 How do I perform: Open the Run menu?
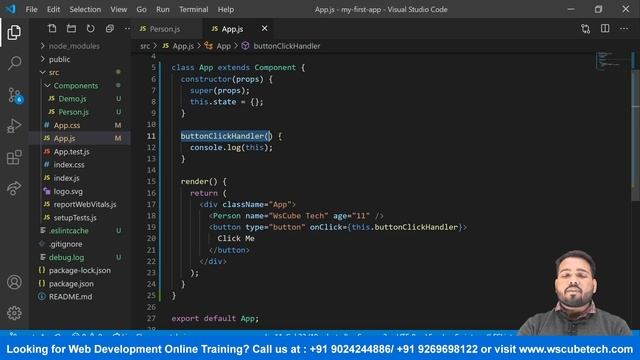click(162, 9)
